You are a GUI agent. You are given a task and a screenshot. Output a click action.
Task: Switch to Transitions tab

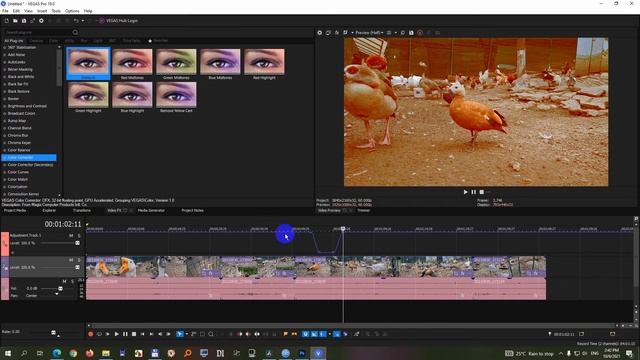82,211
